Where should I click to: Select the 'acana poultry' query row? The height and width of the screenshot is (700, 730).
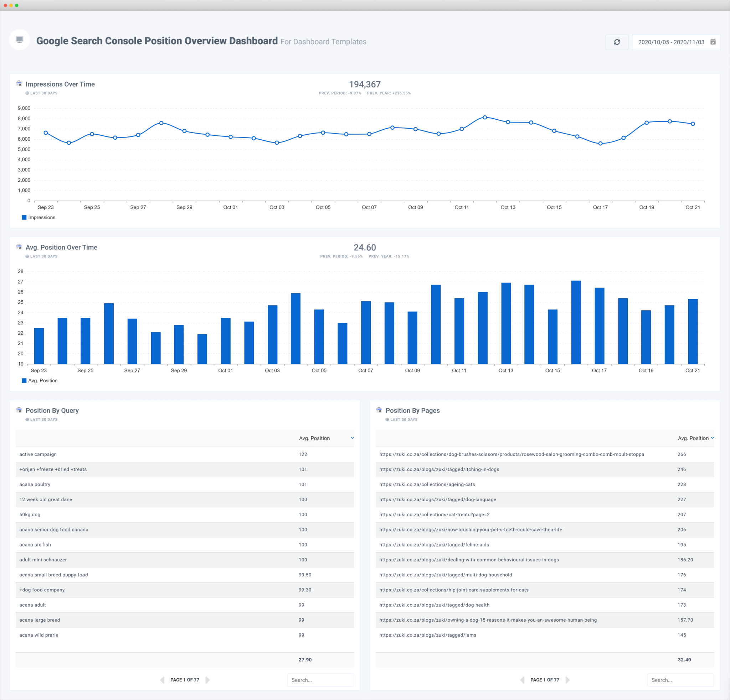pyautogui.click(x=185, y=484)
